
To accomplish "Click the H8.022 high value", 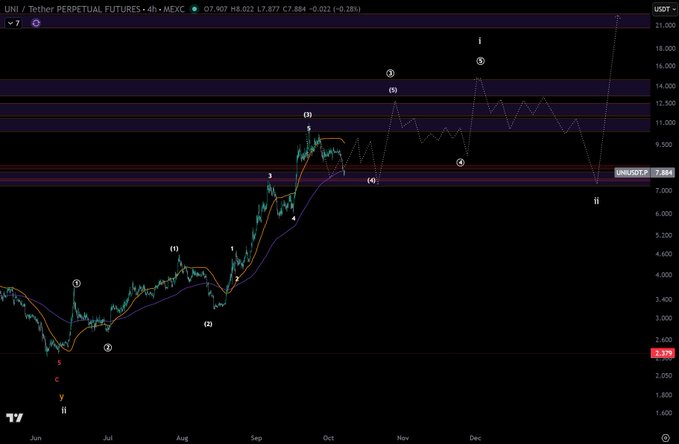I will (x=240, y=9).
